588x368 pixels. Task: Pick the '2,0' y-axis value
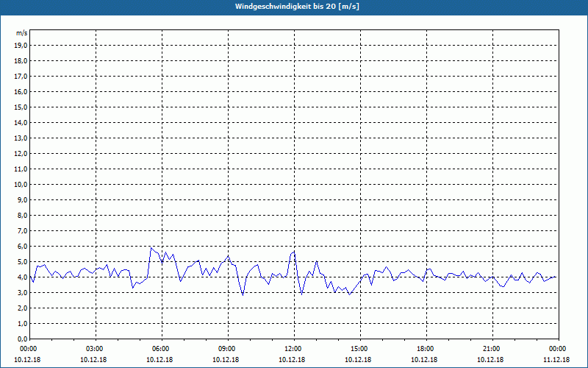coord(22,308)
